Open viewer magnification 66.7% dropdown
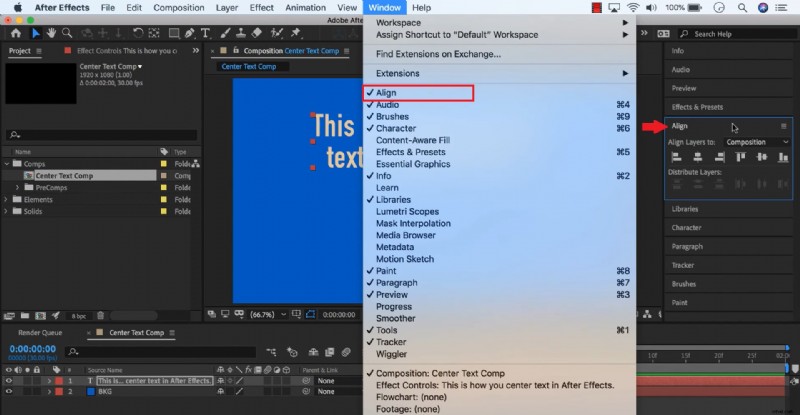Viewport: 800px width, 415px height. [268, 315]
